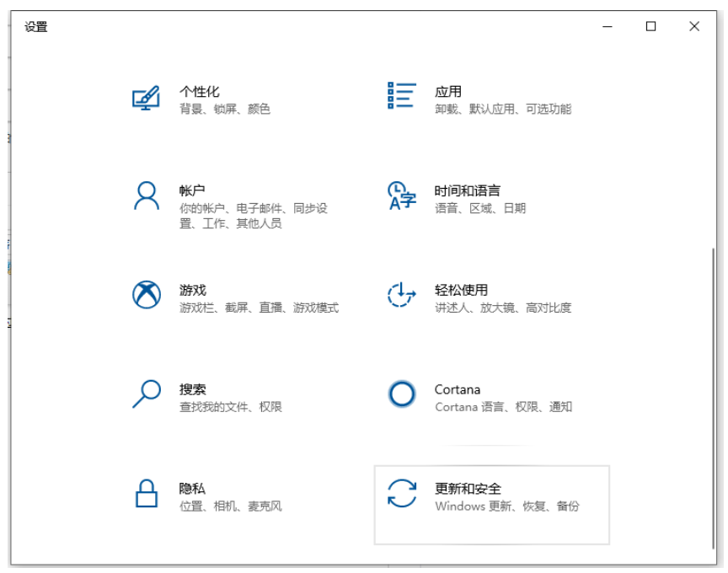Click the 游戏 title text
This screenshot has height=573, width=728.
[193, 290]
